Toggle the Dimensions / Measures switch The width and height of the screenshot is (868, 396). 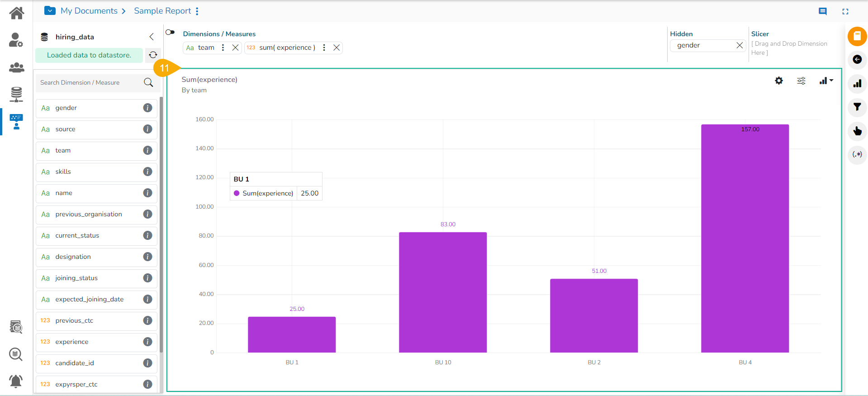click(170, 32)
